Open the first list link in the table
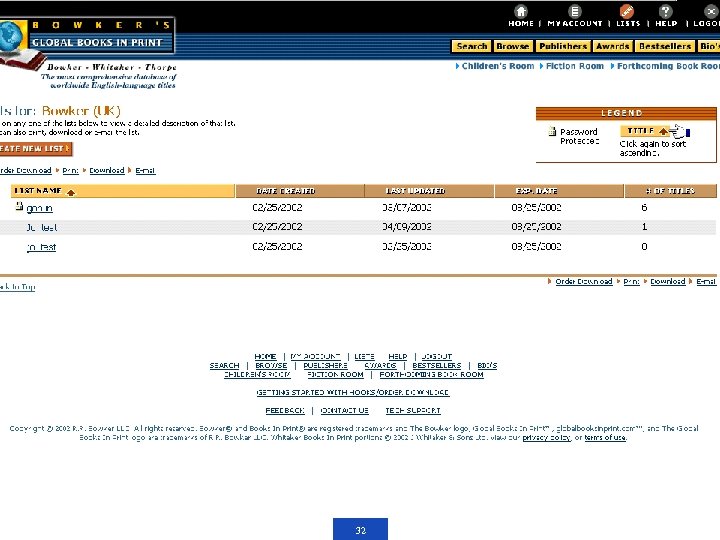 coord(39,208)
